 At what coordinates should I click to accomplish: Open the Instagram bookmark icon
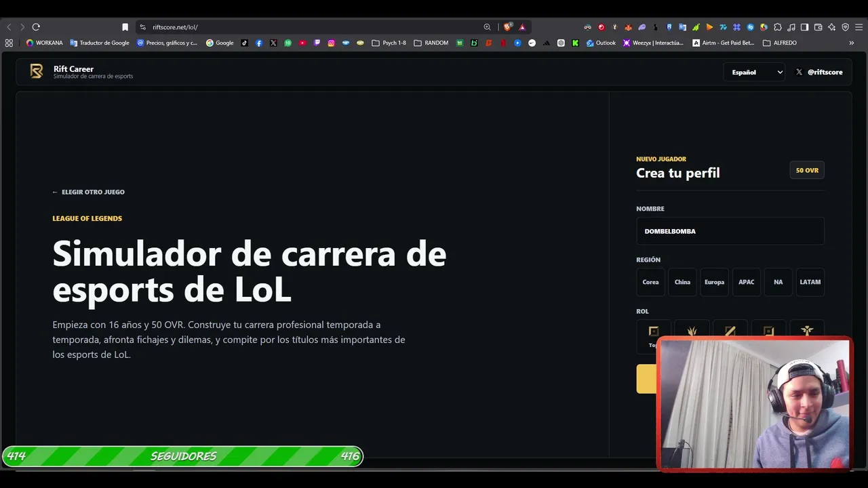[331, 43]
